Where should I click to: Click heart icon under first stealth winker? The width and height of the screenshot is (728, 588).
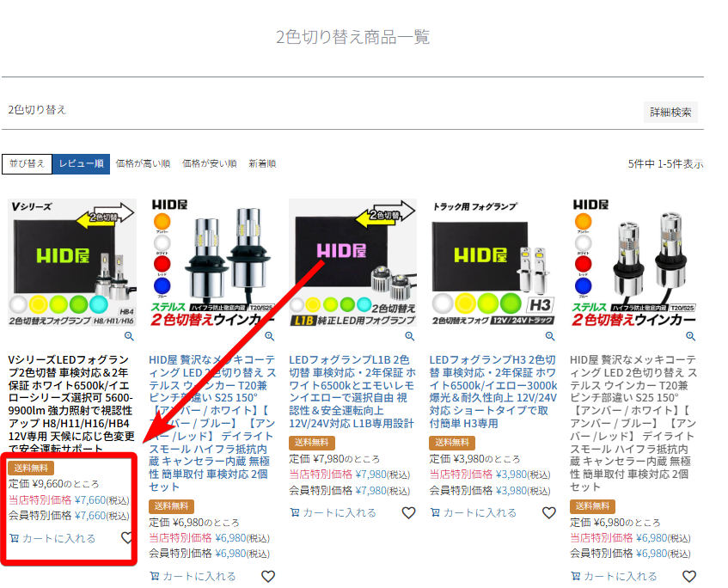pyautogui.click(x=267, y=576)
